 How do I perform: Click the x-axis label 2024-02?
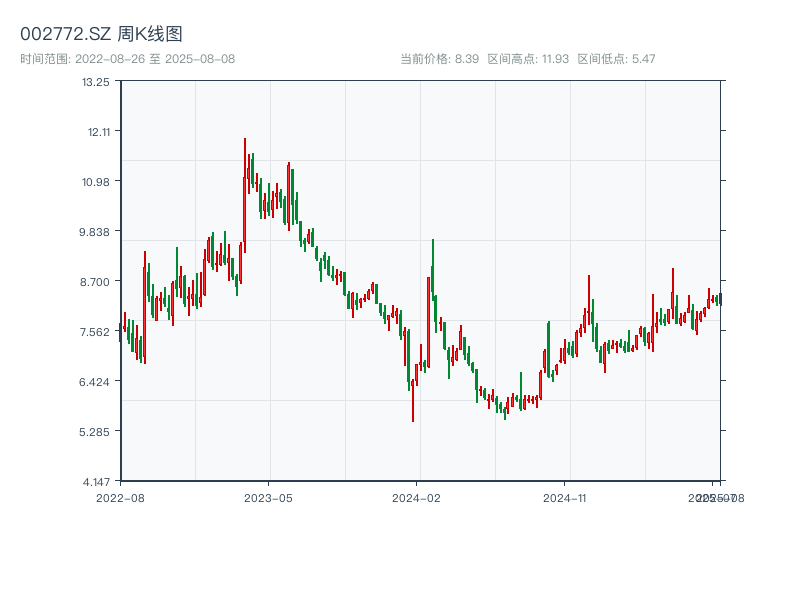[x=416, y=498]
